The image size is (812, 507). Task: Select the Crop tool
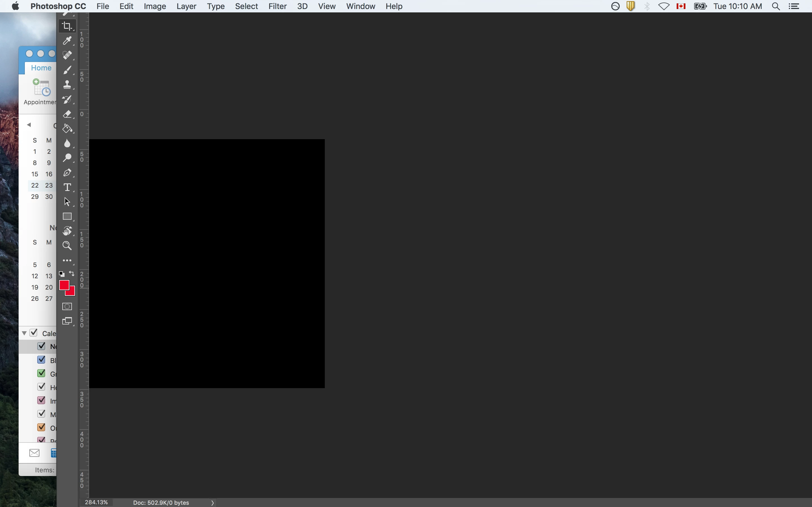(x=67, y=26)
